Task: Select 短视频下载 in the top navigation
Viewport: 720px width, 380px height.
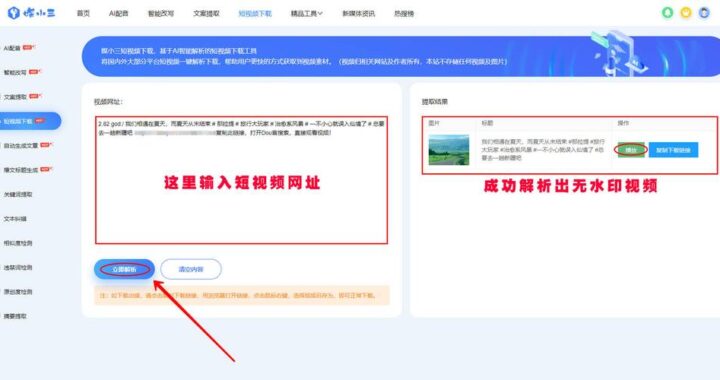Action: (255, 14)
